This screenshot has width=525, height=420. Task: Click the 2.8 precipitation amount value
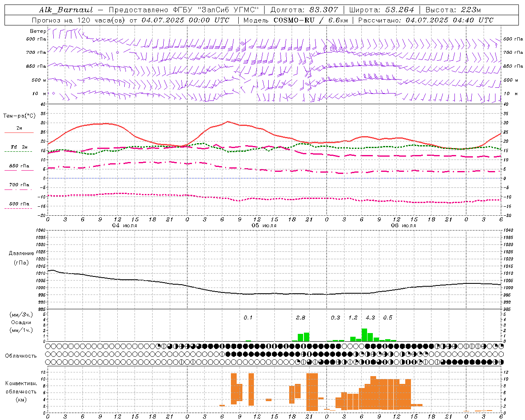pyautogui.click(x=301, y=317)
